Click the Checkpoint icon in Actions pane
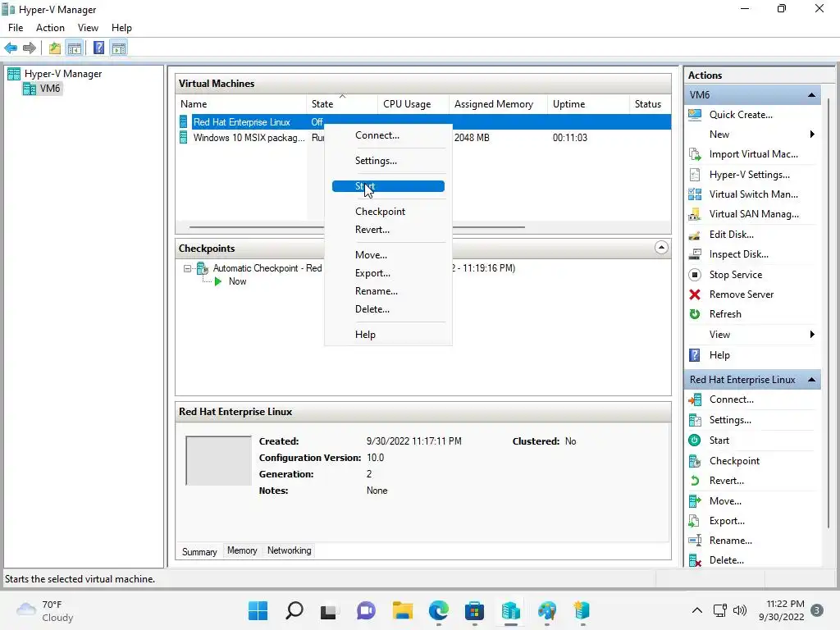840x630 pixels. tap(695, 461)
